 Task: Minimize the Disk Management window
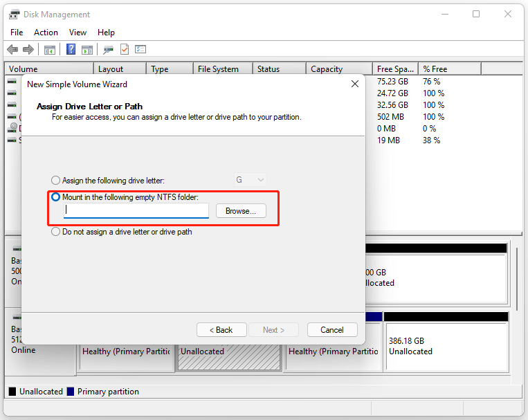[x=445, y=14]
